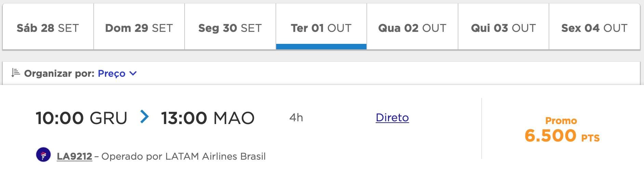Viewport: 644px width, 172px height.
Task: Click the sort order icon
Action: pos(15,73)
